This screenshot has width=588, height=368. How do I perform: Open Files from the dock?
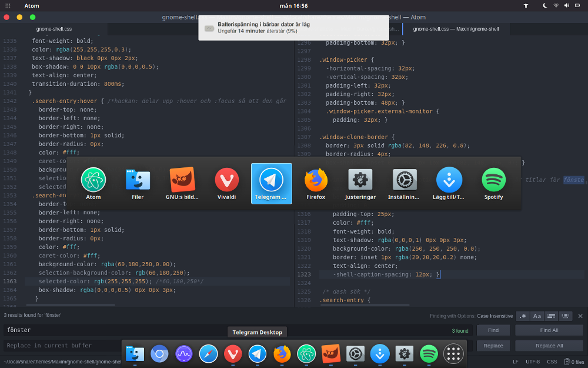[135, 354]
